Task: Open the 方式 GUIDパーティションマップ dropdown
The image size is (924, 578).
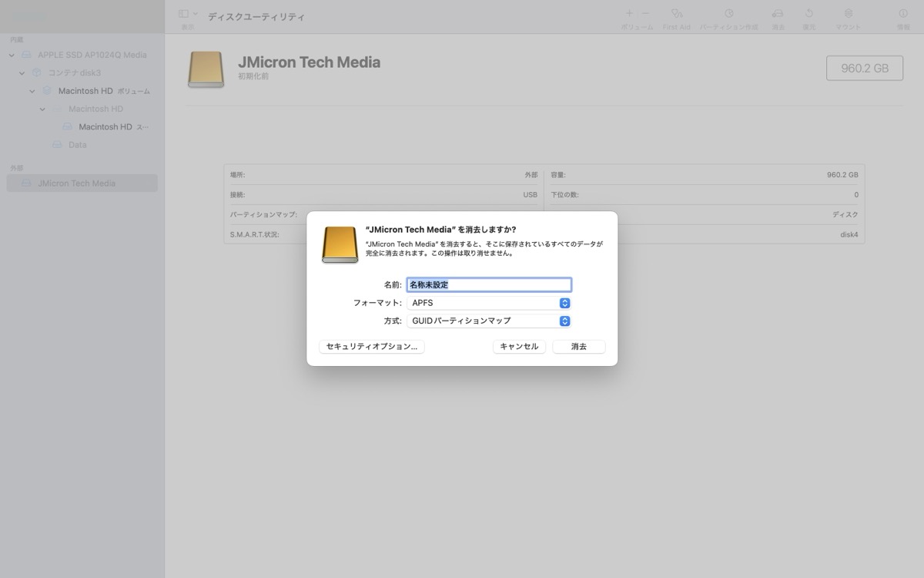Action: point(489,321)
